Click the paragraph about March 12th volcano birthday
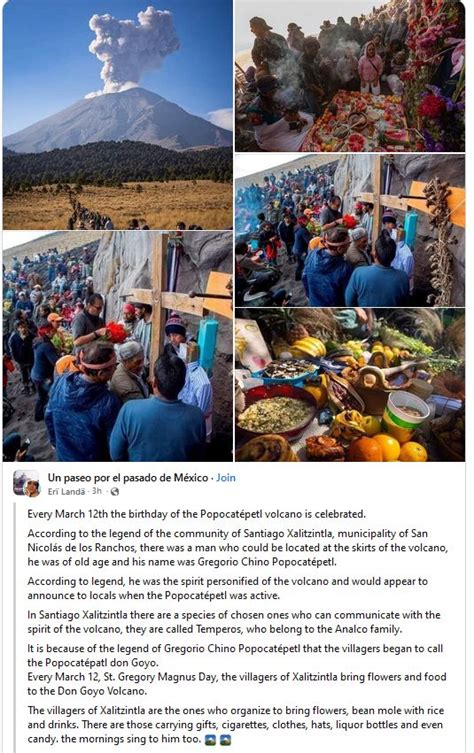The image size is (474, 753). click(x=196, y=514)
